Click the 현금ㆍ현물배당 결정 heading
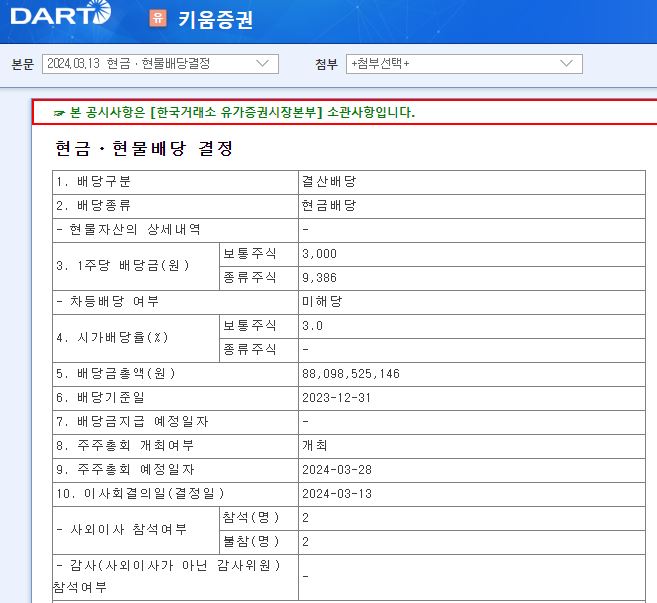This screenshot has width=657, height=603. pyautogui.click(x=144, y=148)
